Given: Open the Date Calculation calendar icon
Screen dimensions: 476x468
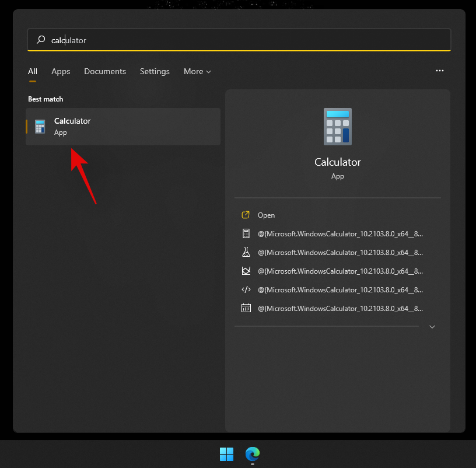Looking at the screenshot, I should 246,308.
